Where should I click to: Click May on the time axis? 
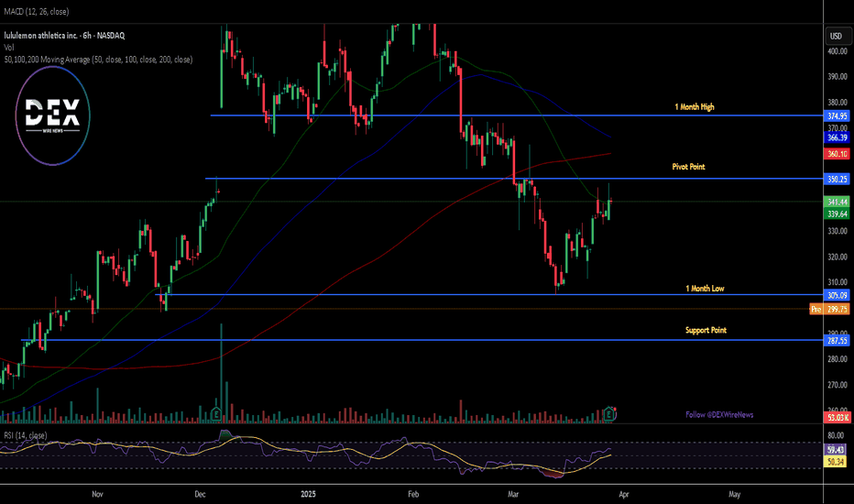click(734, 494)
